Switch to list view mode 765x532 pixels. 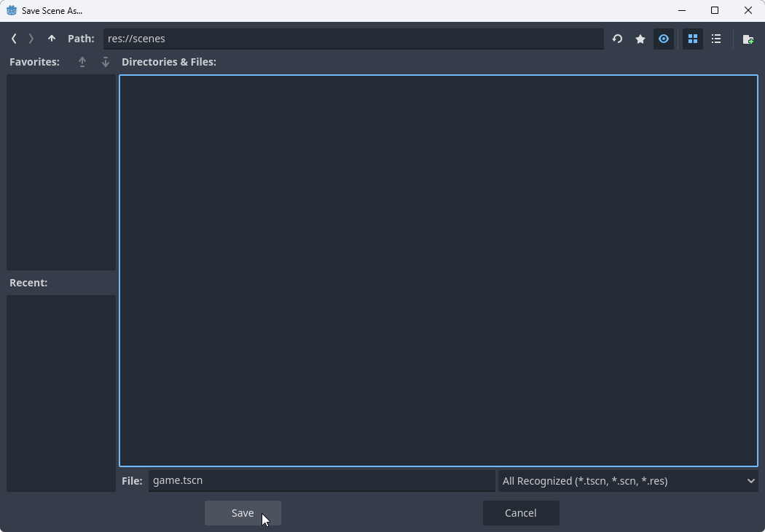[716, 39]
